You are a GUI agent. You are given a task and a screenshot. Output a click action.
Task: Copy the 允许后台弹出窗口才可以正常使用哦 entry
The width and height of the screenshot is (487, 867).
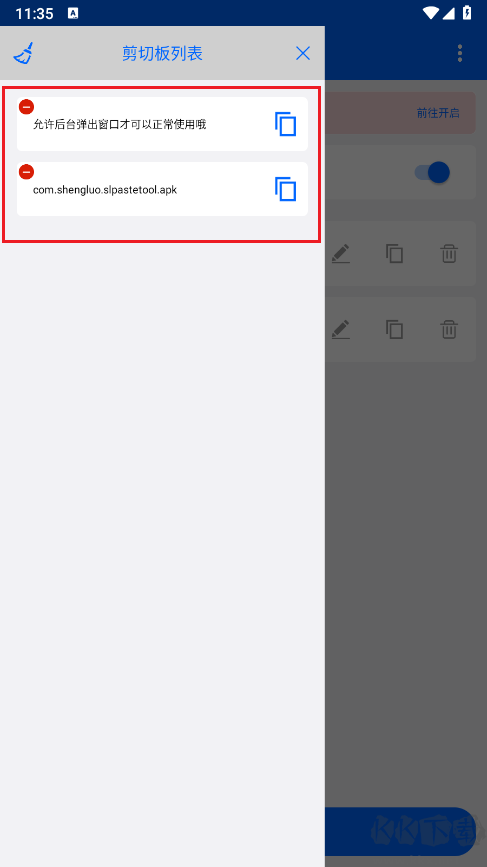(x=286, y=124)
